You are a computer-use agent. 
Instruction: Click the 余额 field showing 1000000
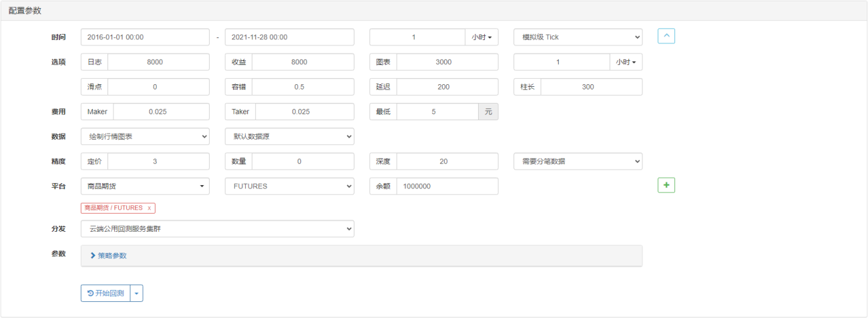pos(447,186)
